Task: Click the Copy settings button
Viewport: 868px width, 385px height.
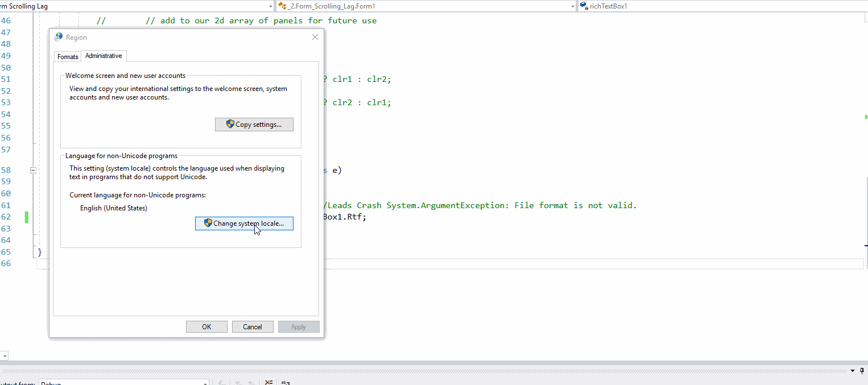Action: point(254,124)
